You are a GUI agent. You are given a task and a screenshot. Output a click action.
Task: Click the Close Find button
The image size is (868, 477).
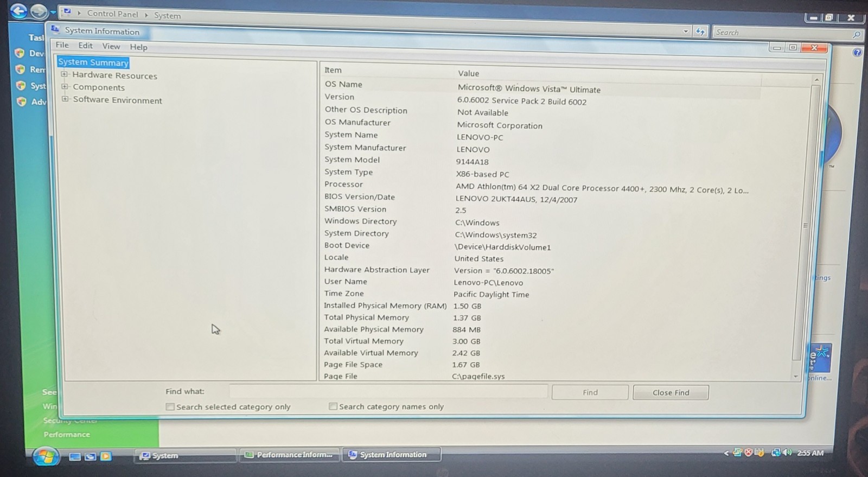pos(671,392)
